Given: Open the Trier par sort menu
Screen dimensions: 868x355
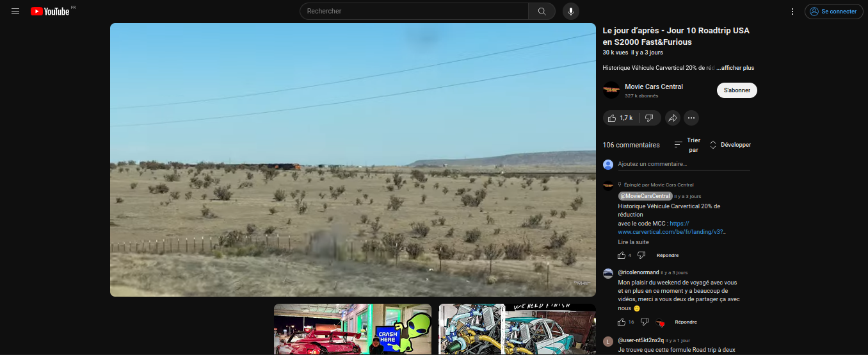Looking at the screenshot, I should pos(687,145).
